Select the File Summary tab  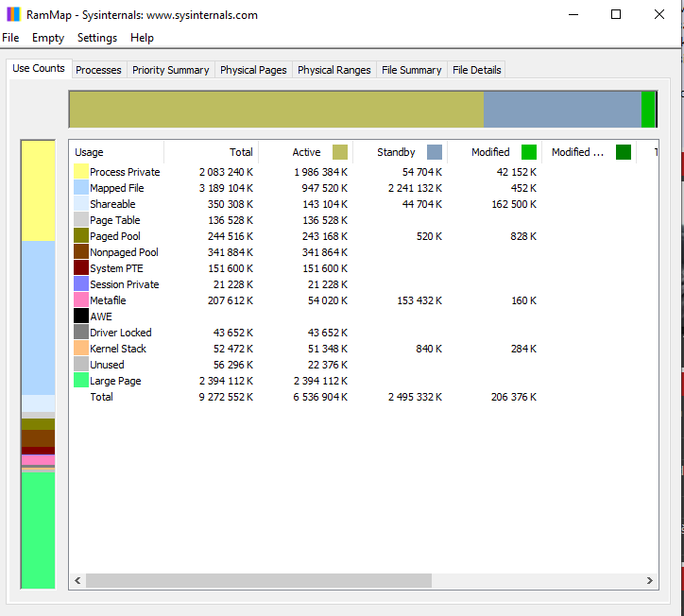[x=411, y=70]
